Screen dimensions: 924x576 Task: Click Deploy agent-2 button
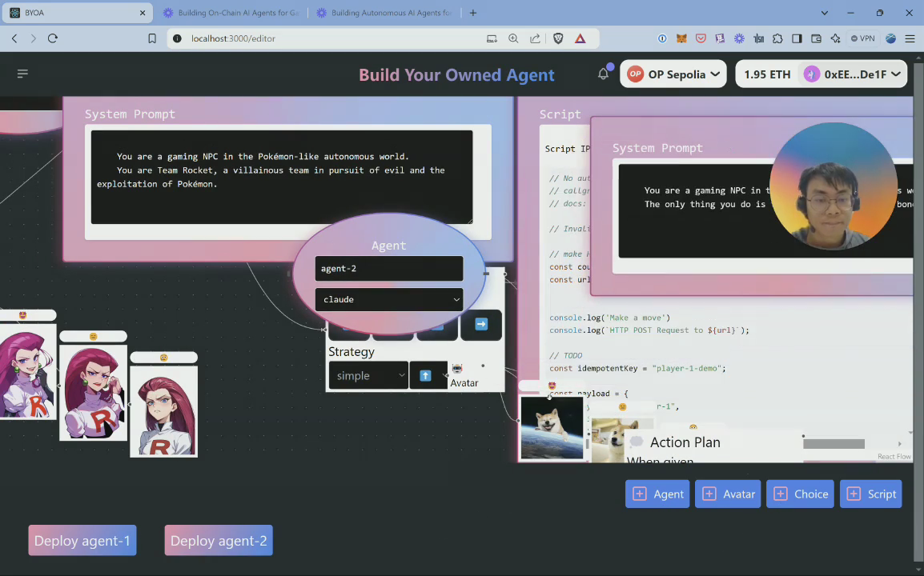(219, 541)
